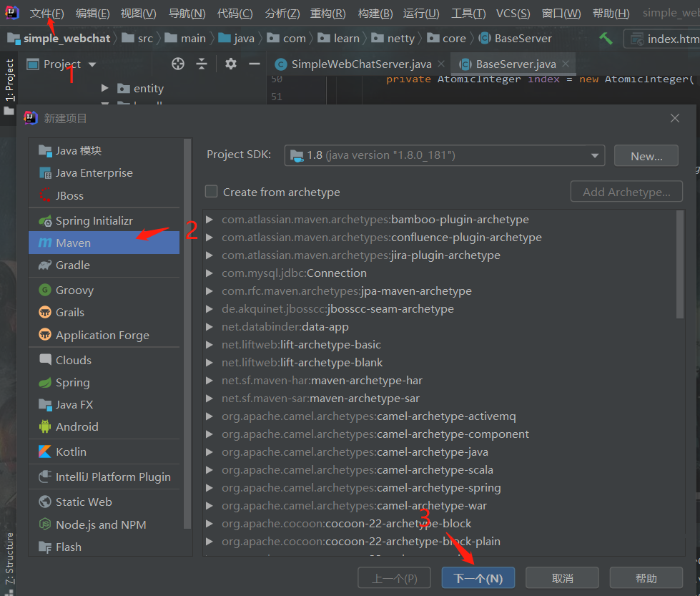Click 帮助 help button
Viewport: 700px width, 596px height.
646,578
